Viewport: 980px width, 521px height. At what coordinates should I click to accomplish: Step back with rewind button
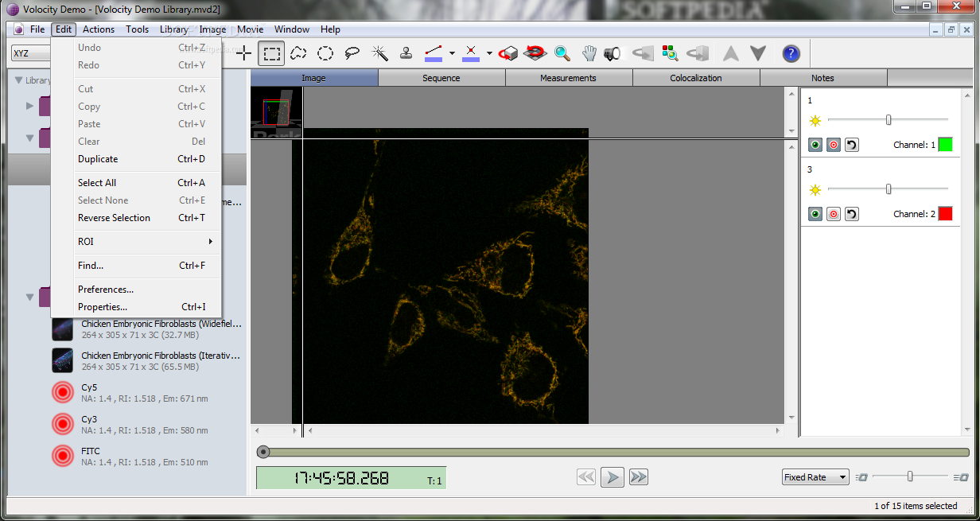(x=586, y=477)
